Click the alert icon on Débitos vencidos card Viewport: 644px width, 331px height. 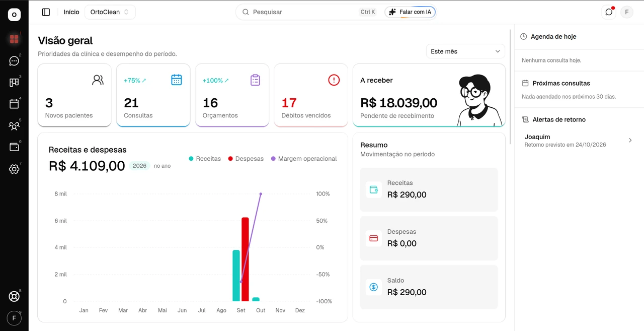[x=334, y=80]
